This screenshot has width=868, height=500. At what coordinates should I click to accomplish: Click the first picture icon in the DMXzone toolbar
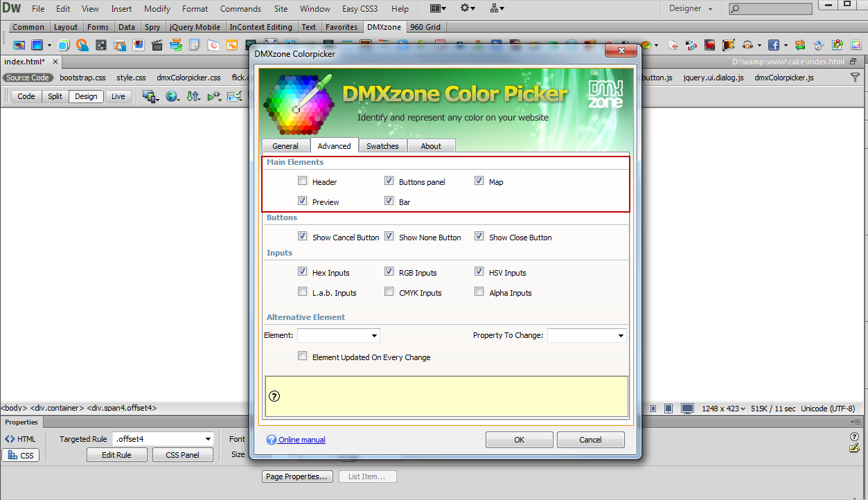coord(19,45)
